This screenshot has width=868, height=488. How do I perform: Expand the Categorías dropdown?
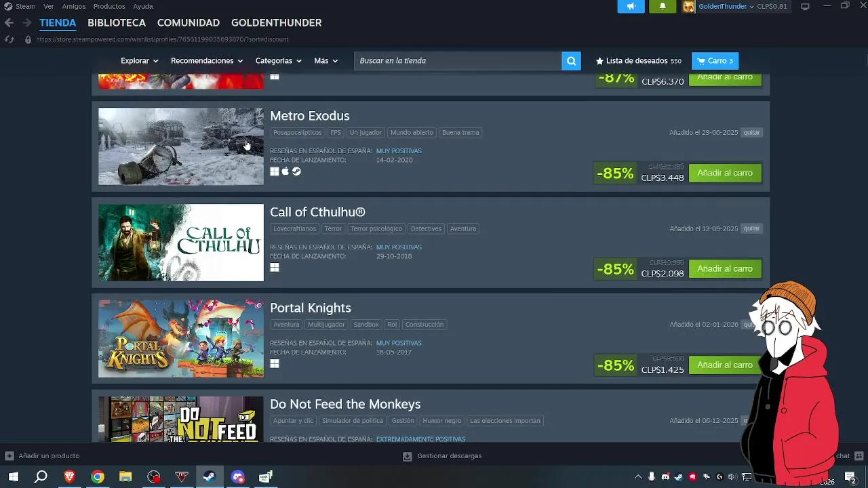coord(278,61)
